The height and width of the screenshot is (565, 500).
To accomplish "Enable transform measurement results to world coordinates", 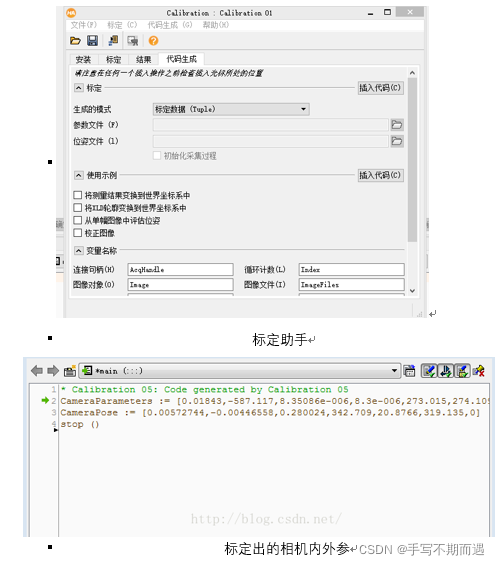I will tap(77, 195).
